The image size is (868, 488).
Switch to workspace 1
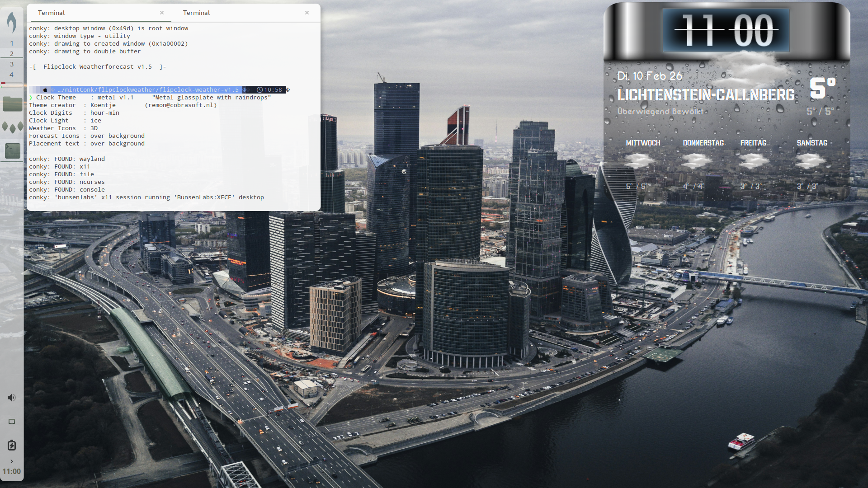[x=12, y=43]
